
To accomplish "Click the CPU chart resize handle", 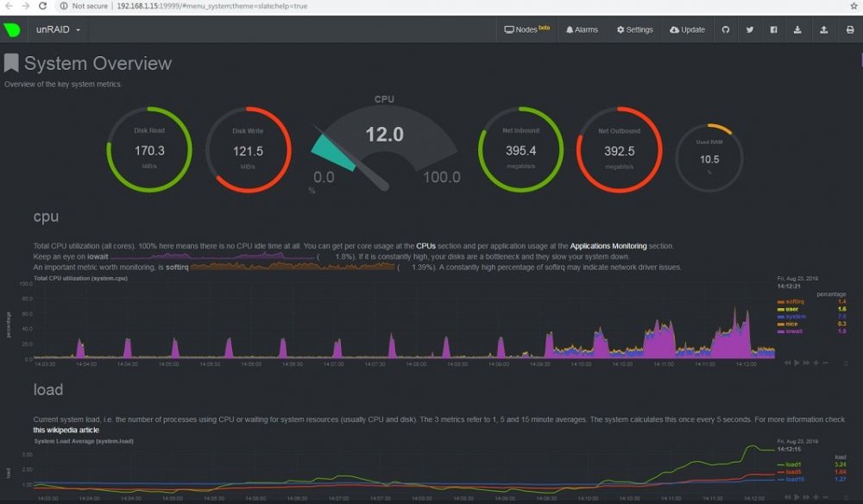I will 846,363.
